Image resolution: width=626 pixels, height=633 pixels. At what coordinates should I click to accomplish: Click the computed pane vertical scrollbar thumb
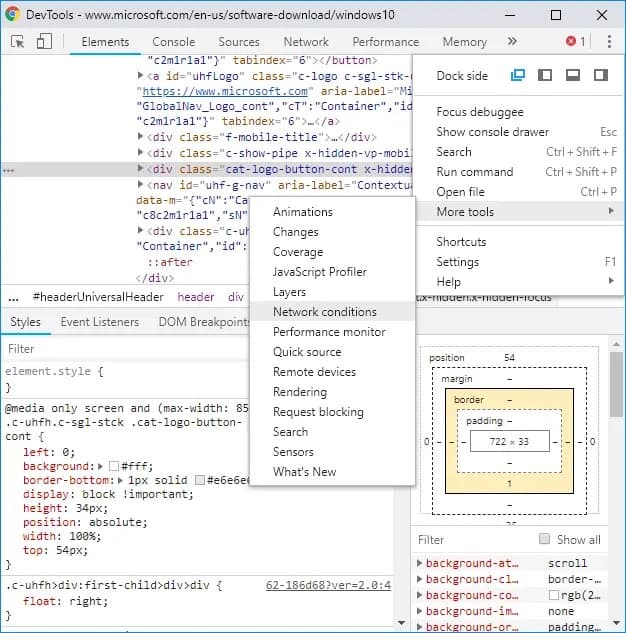click(x=616, y=384)
